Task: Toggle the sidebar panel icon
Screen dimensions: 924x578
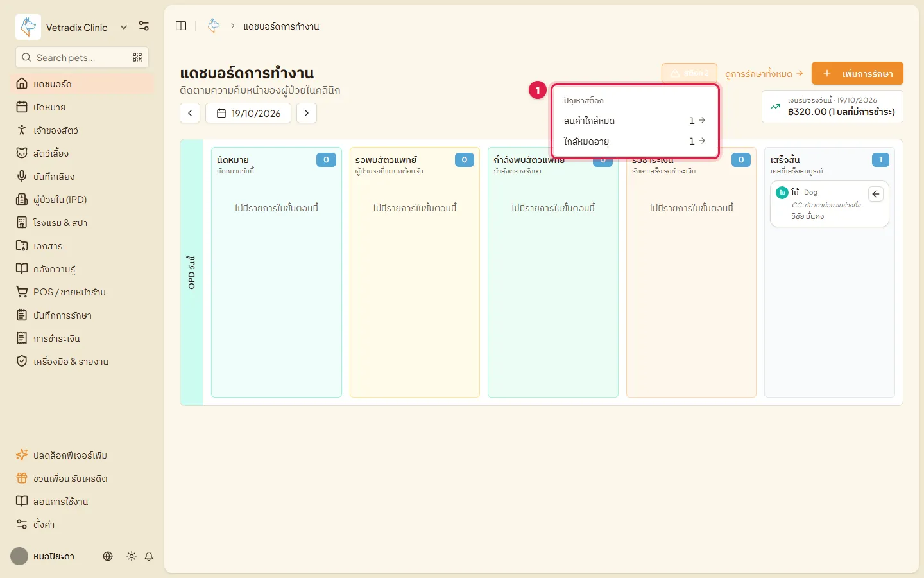Action: click(181, 26)
